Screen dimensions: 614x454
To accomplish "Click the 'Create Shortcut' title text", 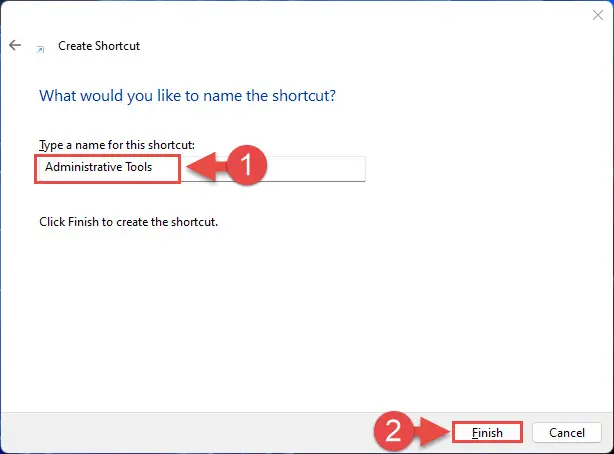I will 99,46.
